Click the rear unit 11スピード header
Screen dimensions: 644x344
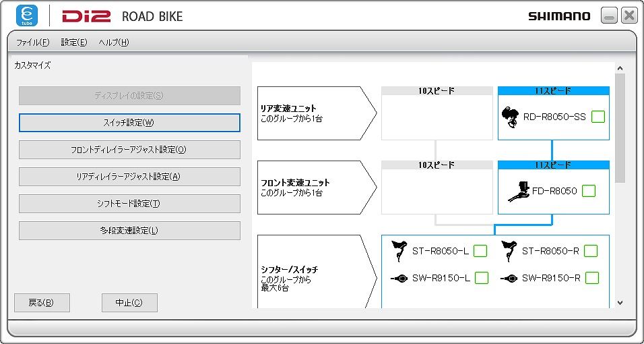554,91
